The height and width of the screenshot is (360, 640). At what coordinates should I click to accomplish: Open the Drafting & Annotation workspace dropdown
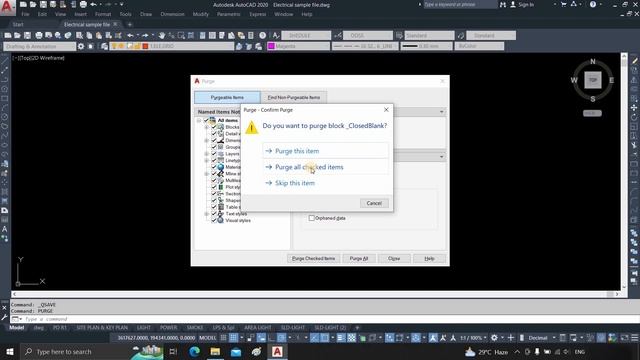tap(40, 47)
